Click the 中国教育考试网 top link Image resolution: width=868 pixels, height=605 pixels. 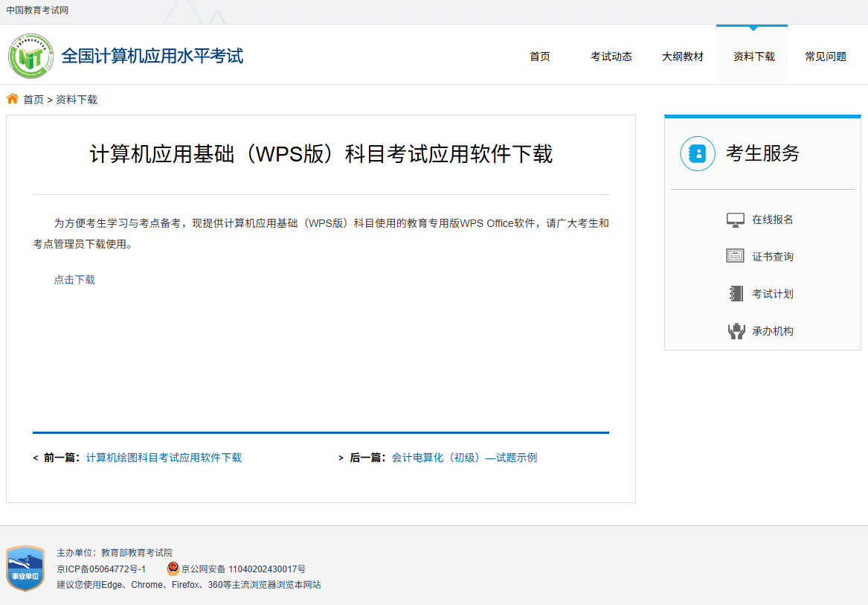click(x=37, y=10)
